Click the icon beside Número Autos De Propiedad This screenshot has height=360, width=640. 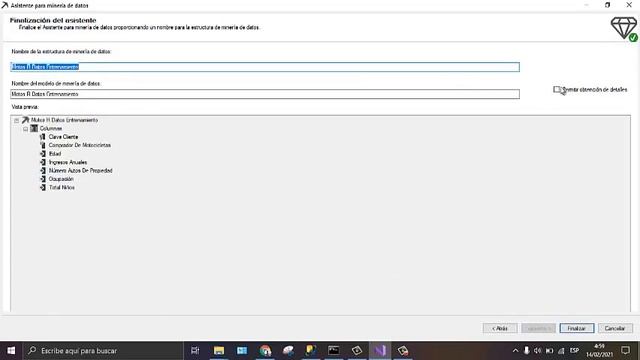[x=43, y=171]
